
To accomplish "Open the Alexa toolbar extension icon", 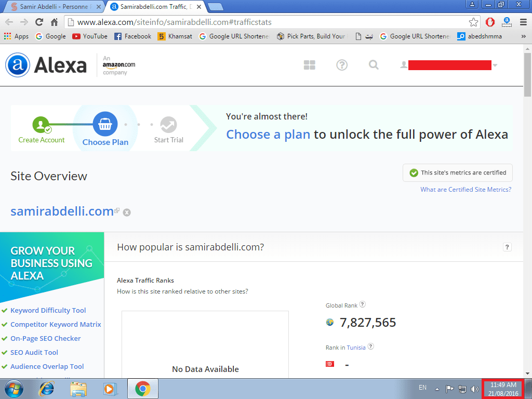I will (507, 22).
